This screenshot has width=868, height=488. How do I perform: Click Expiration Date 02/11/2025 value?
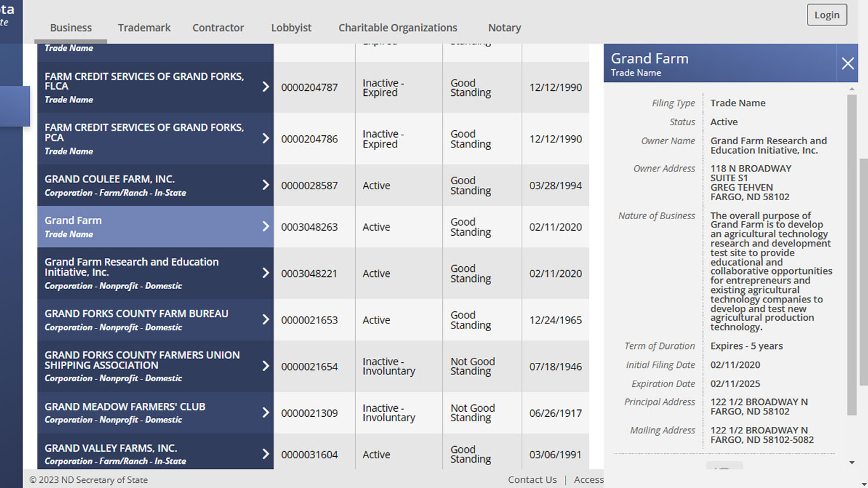735,384
